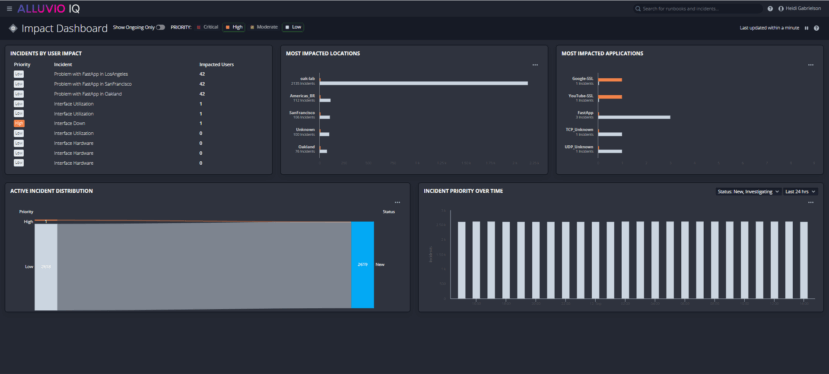Viewport: 829px width, 374px height.
Task: Select the Americas_BR location bar
Action: click(325, 100)
